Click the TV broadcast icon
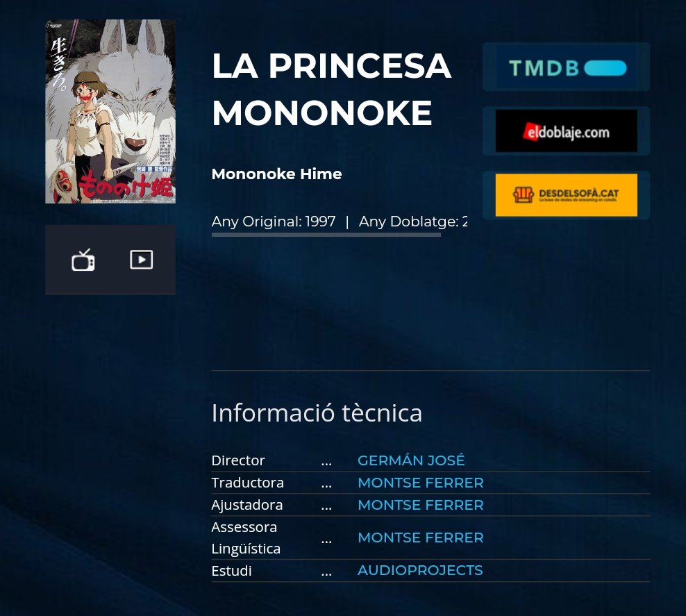Image resolution: width=686 pixels, height=616 pixels. click(83, 260)
